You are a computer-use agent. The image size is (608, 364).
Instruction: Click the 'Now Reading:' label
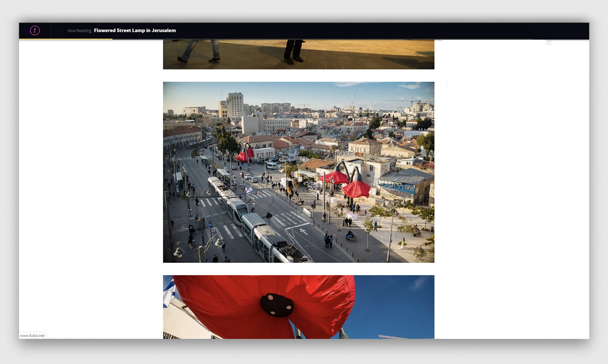[x=80, y=31]
